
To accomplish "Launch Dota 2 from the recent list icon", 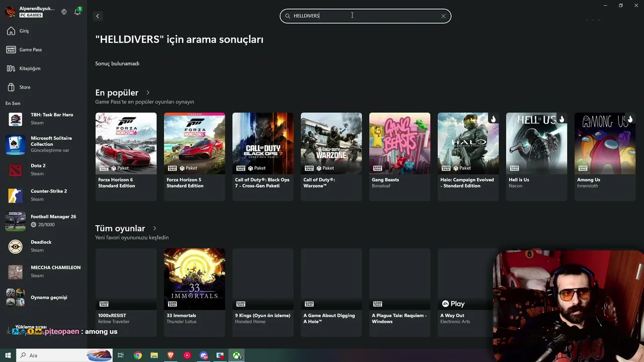I will 15,170.
